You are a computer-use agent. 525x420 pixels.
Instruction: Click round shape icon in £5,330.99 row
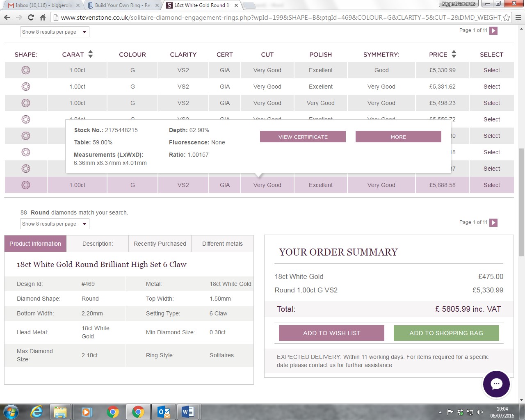click(x=26, y=70)
